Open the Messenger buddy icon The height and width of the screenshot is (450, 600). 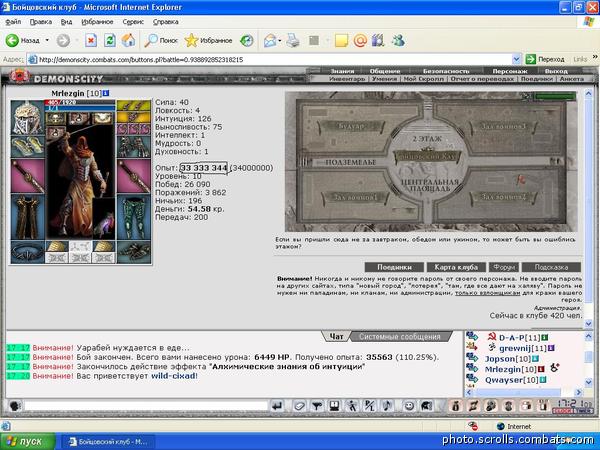[x=398, y=41]
